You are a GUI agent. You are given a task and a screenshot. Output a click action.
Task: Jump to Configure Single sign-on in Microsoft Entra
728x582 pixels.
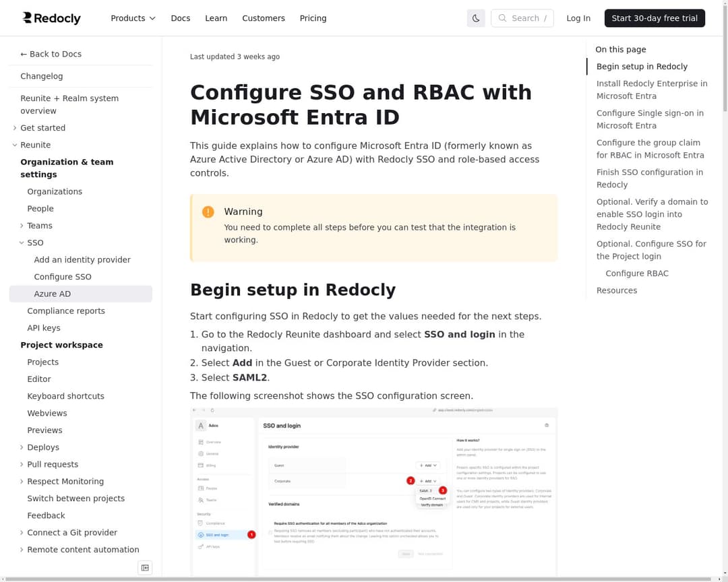pyautogui.click(x=650, y=119)
